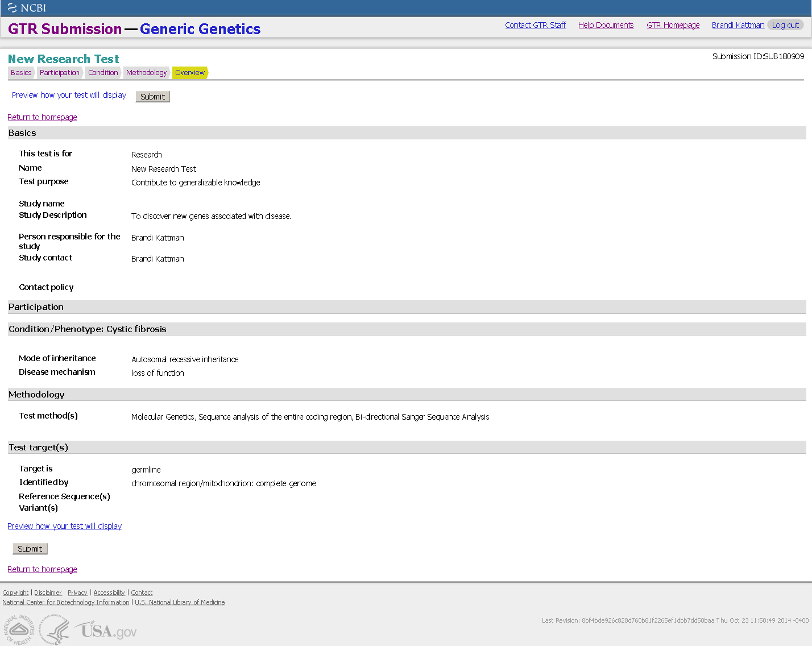
Task: Click the New Research Test heading
Action: coord(64,59)
